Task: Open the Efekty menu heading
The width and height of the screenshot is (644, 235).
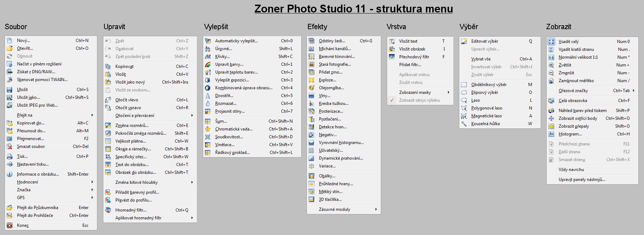Action: pyautogui.click(x=317, y=27)
